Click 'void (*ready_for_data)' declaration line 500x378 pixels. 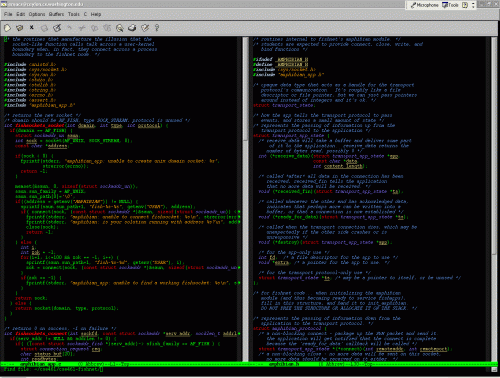click(334, 217)
